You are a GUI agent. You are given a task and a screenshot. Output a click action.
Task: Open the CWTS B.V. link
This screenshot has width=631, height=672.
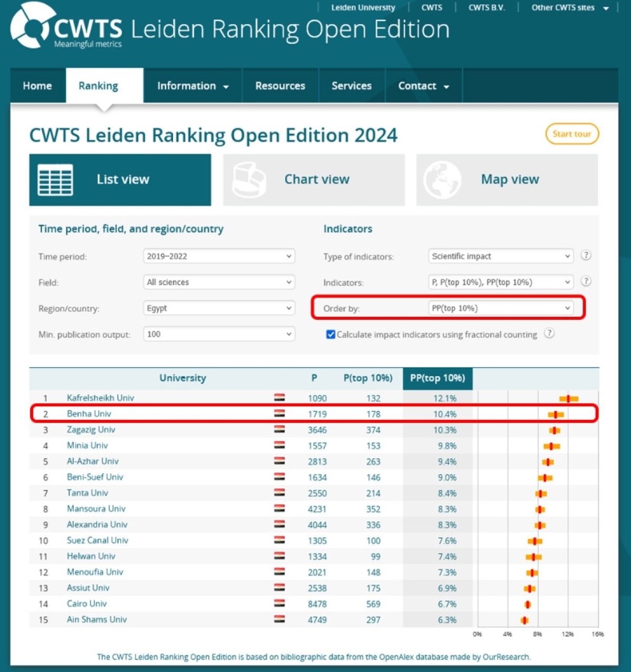[x=486, y=7]
